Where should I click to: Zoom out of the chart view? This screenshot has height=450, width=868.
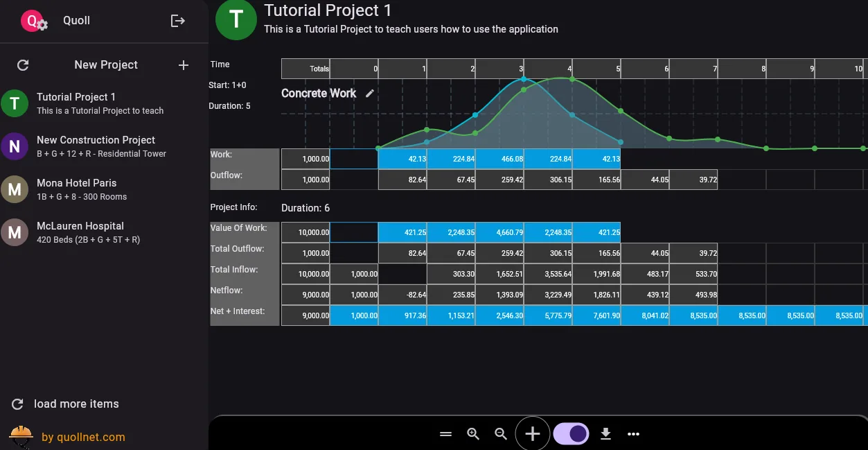501,433
